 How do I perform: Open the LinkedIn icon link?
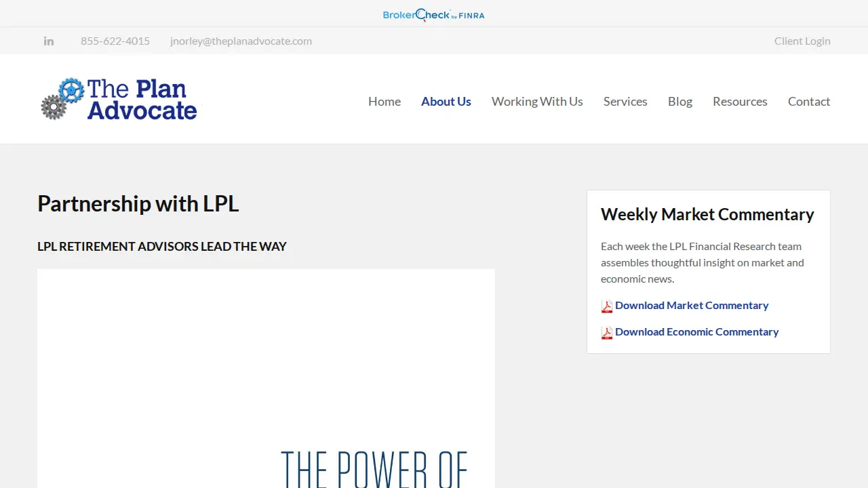(x=49, y=41)
